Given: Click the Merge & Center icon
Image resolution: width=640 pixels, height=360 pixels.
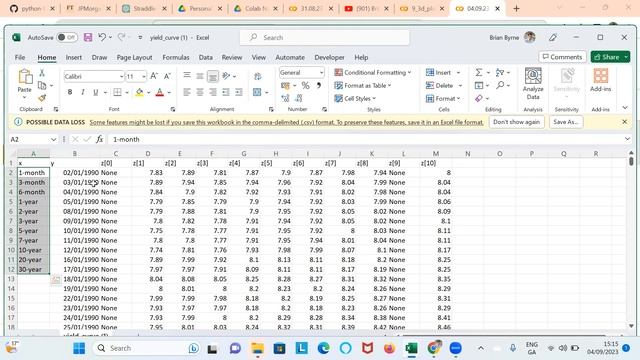Looking at the screenshot, I should click(257, 92).
